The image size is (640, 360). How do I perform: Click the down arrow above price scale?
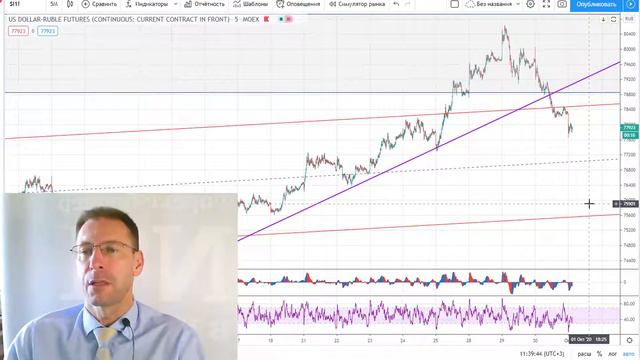click(x=603, y=19)
